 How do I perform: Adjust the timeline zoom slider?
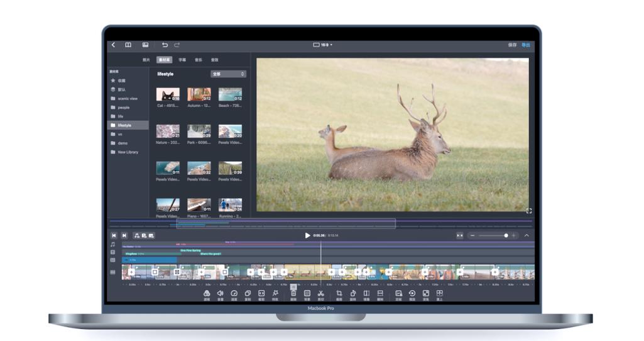pos(506,235)
